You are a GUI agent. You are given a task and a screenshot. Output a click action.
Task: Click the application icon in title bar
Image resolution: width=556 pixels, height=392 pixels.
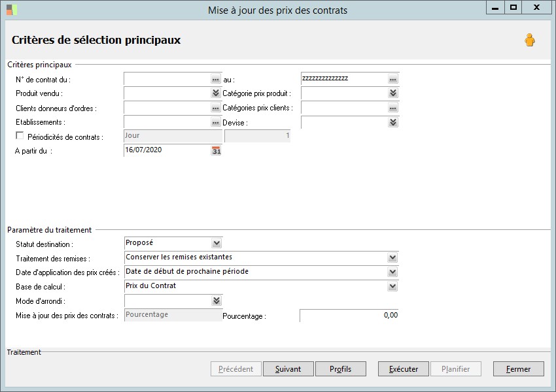coord(12,9)
